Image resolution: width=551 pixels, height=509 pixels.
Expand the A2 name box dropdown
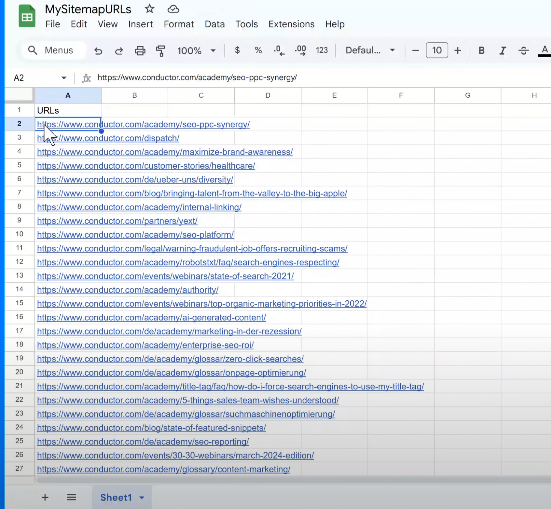point(64,78)
